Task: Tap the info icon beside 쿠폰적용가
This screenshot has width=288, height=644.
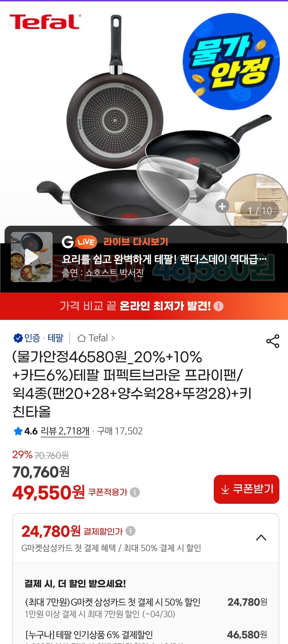Action: click(135, 492)
